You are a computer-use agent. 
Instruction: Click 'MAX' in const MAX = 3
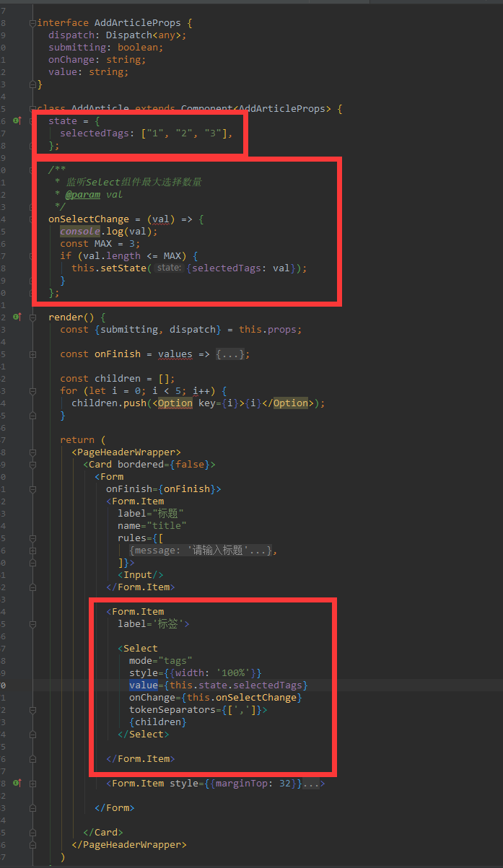(x=103, y=243)
